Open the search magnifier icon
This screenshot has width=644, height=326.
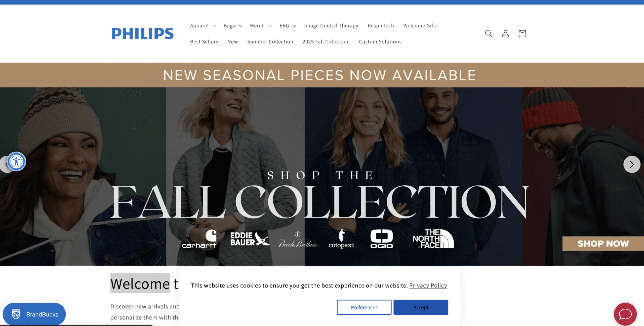click(x=488, y=33)
